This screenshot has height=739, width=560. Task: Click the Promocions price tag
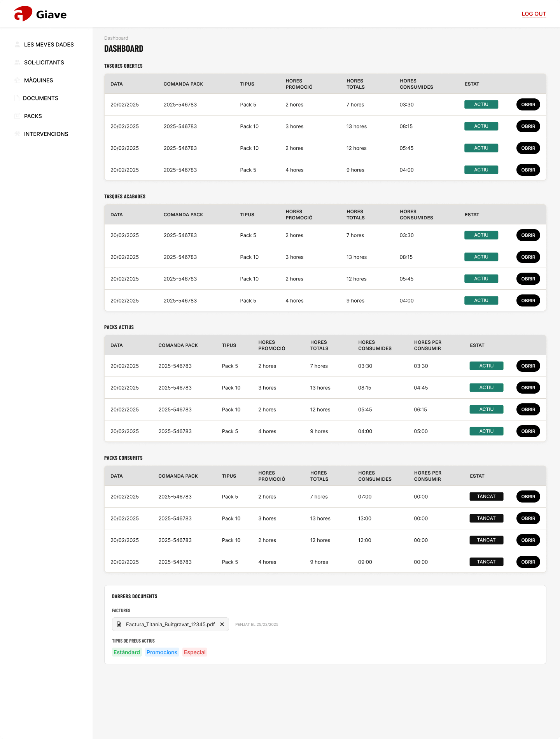tap(162, 652)
